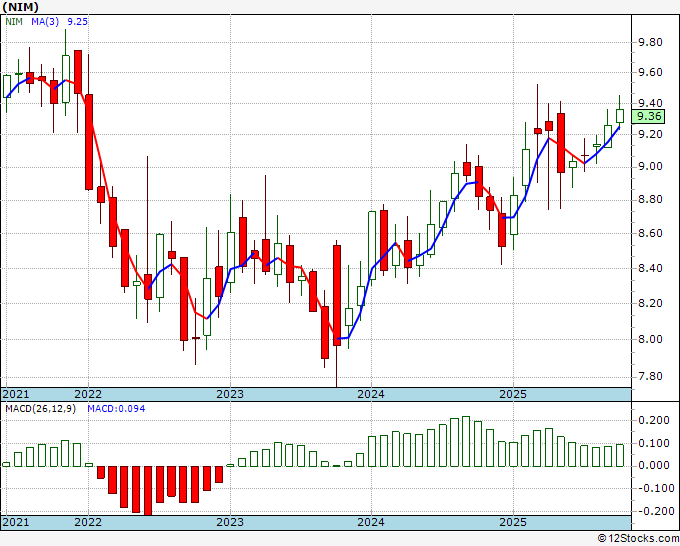Select the green NIM legend label

(14, 22)
